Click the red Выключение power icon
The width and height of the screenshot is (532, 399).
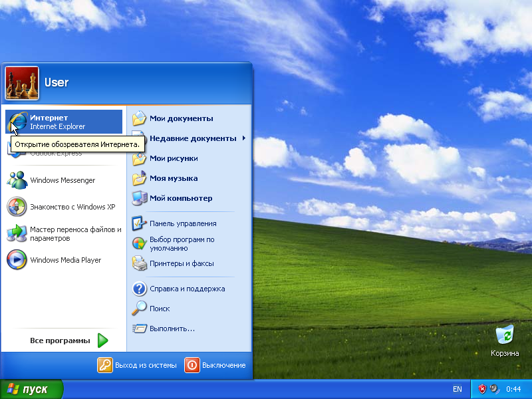click(192, 365)
